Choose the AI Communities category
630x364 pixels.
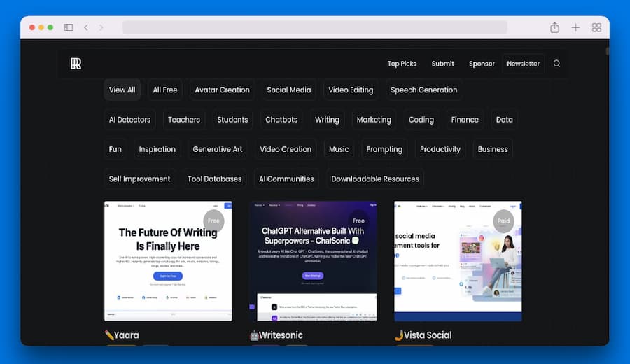pos(286,179)
